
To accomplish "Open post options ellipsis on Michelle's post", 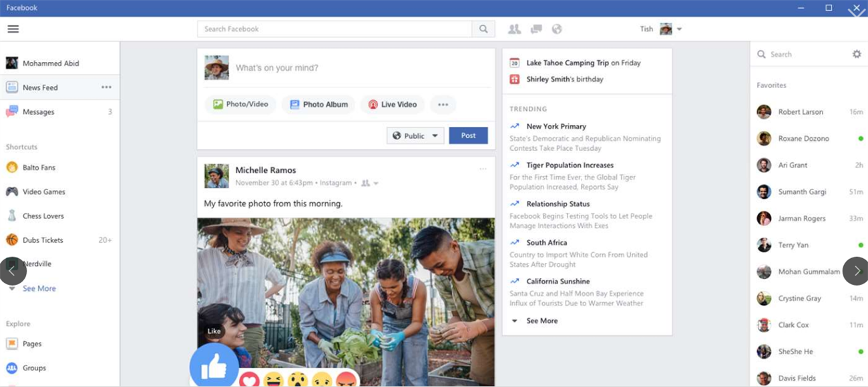I will point(483,169).
